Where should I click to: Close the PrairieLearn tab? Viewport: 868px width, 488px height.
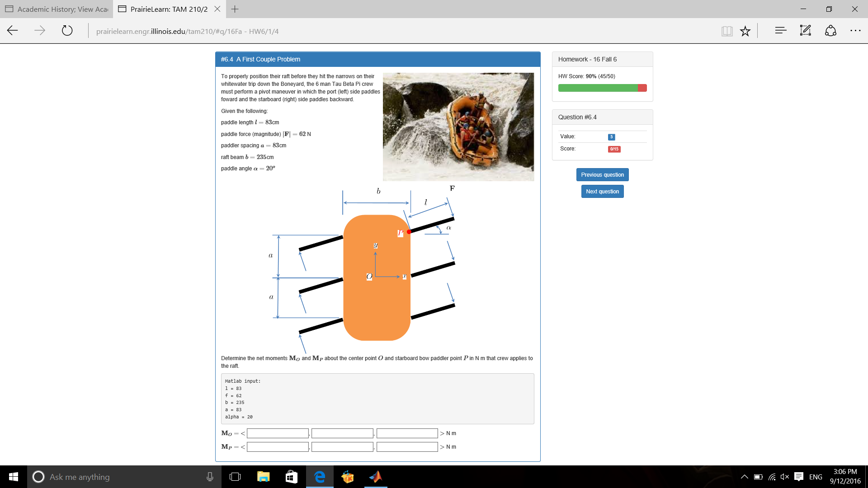[217, 9]
